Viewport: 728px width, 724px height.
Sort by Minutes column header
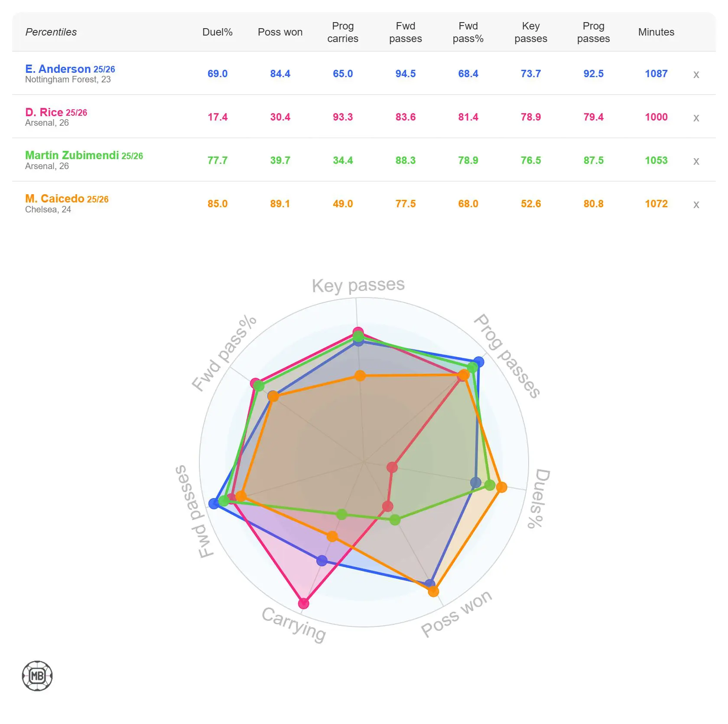pos(656,32)
